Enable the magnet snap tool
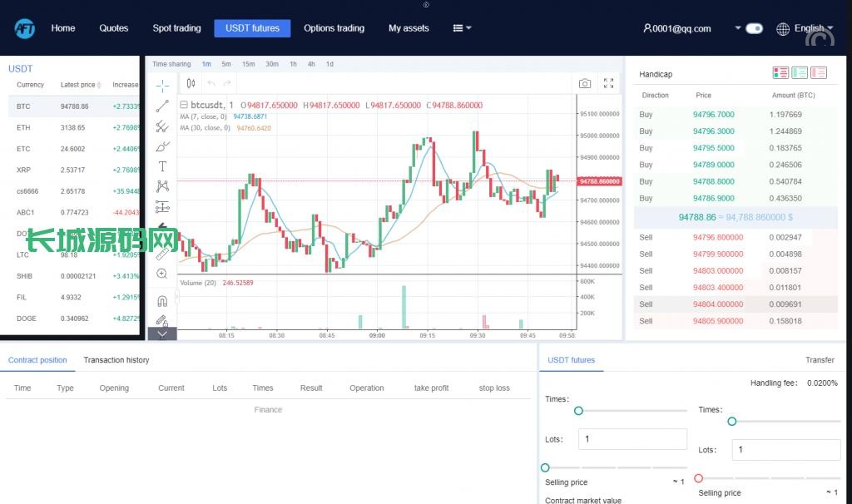The width and height of the screenshot is (852, 504). (162, 301)
